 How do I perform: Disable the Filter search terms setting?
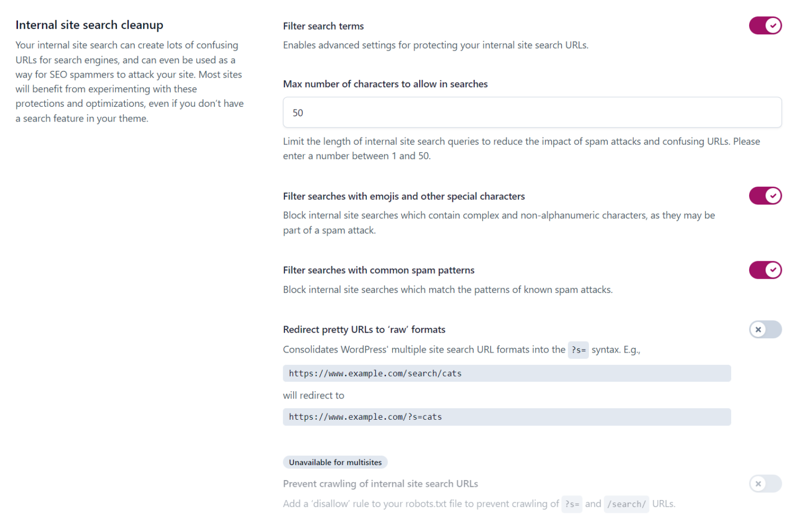pos(765,25)
